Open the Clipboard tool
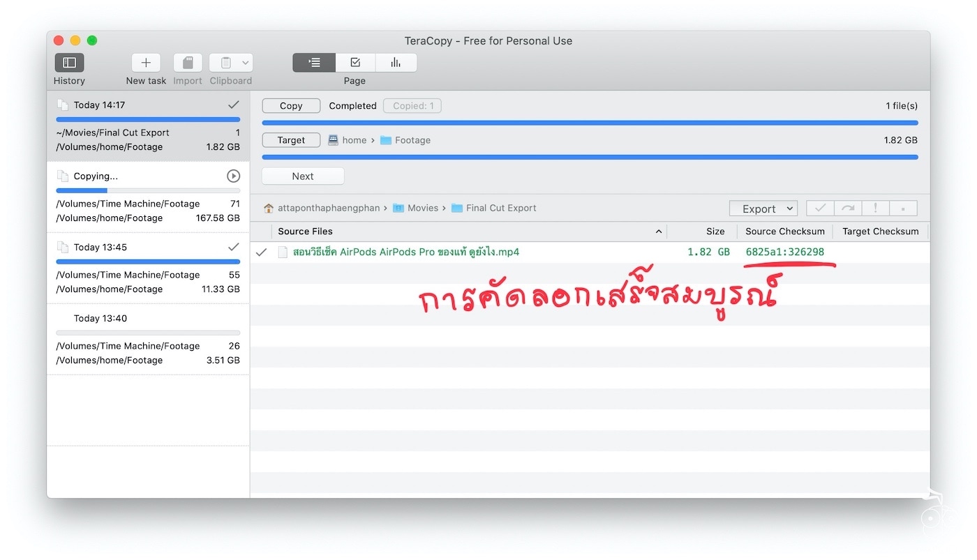Viewport: 977px width, 560px height. pos(227,62)
